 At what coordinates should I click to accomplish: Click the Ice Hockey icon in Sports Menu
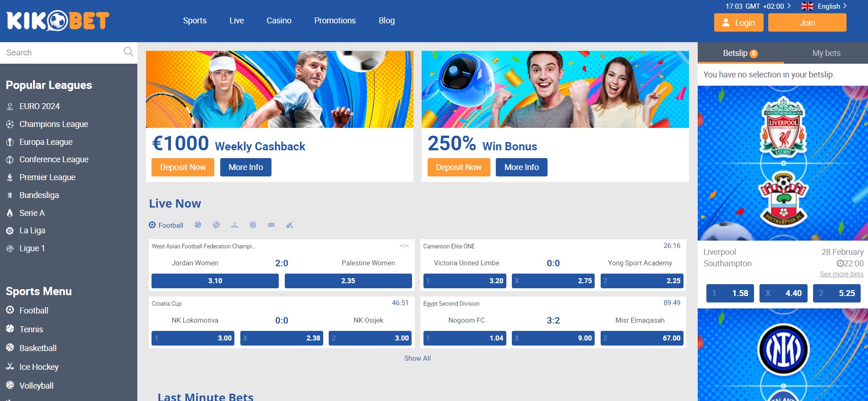(10, 367)
